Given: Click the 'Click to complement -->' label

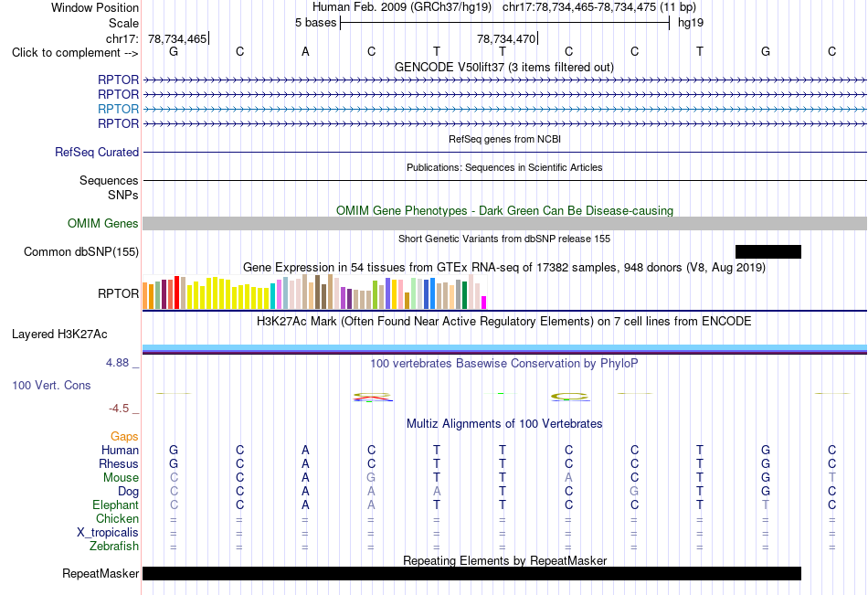Looking at the screenshot, I should tap(75, 53).
